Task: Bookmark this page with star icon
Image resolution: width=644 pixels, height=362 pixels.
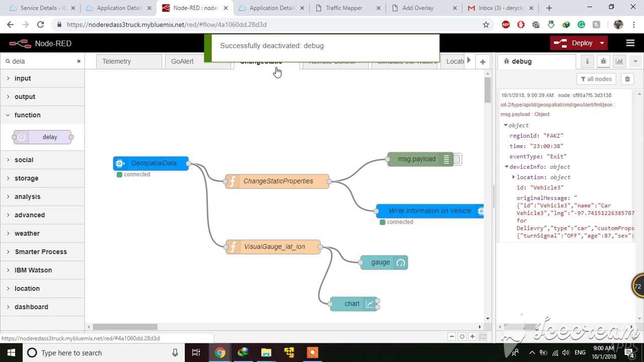Action: [486, 24]
